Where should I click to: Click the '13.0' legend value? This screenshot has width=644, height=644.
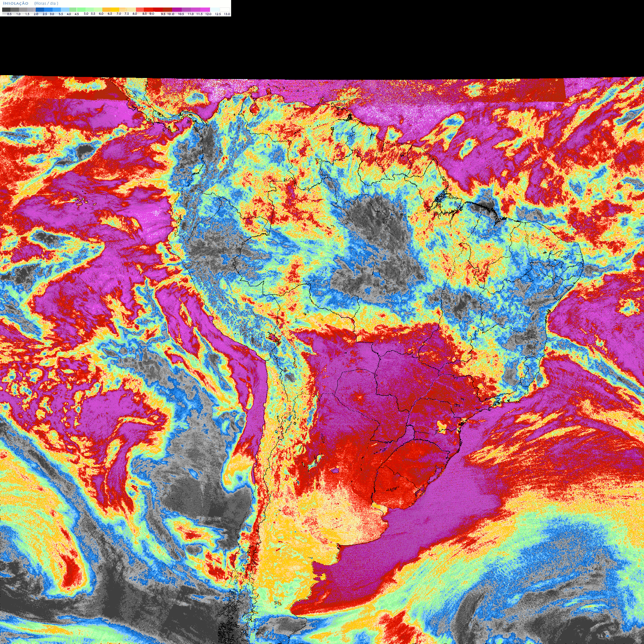(227, 14)
